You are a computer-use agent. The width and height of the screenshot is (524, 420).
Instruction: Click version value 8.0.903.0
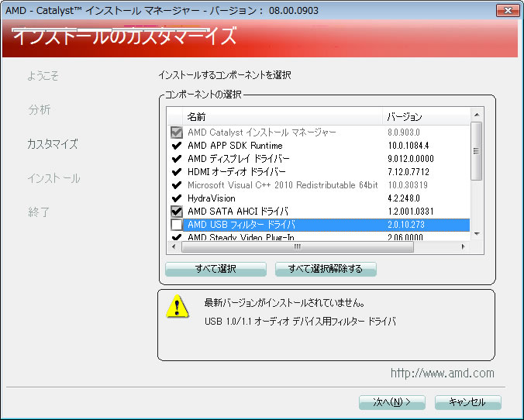click(404, 133)
